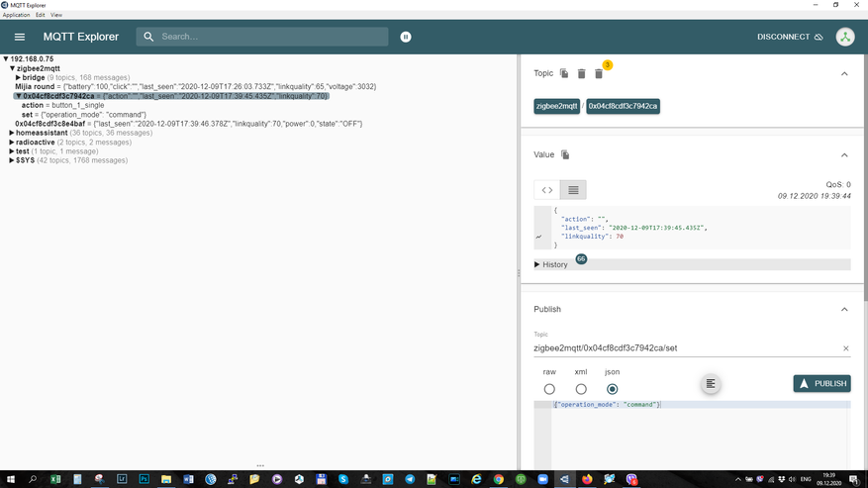The image size is (868, 488).
Task: Select the action = button_1_single row
Action: (62, 105)
